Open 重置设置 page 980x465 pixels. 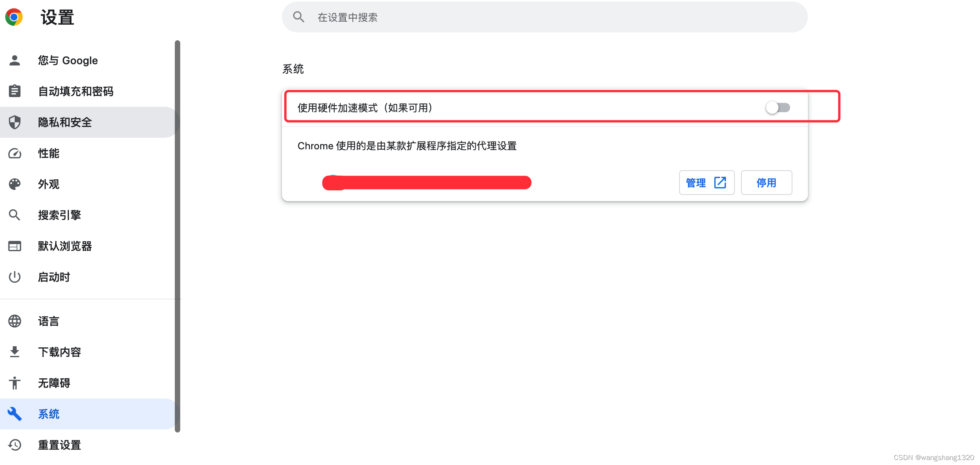click(88, 445)
